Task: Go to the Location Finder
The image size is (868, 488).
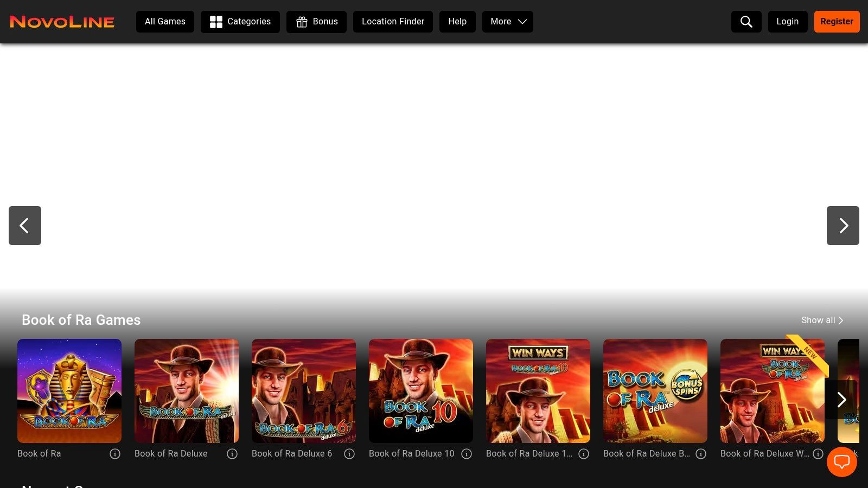Action: coord(393,22)
